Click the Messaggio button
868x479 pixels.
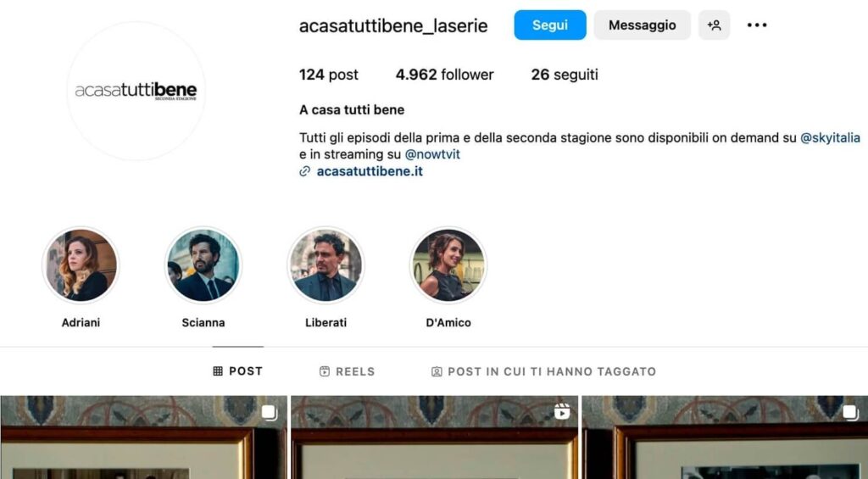643,25
